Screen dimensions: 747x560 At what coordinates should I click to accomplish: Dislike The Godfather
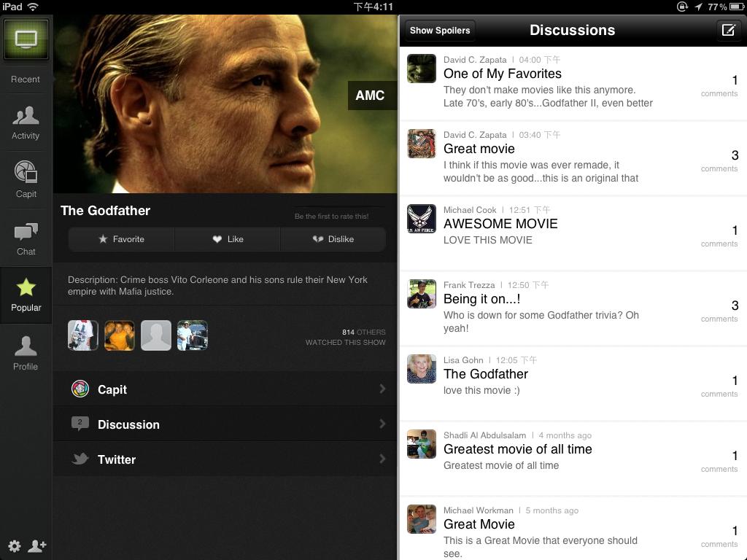pos(333,239)
